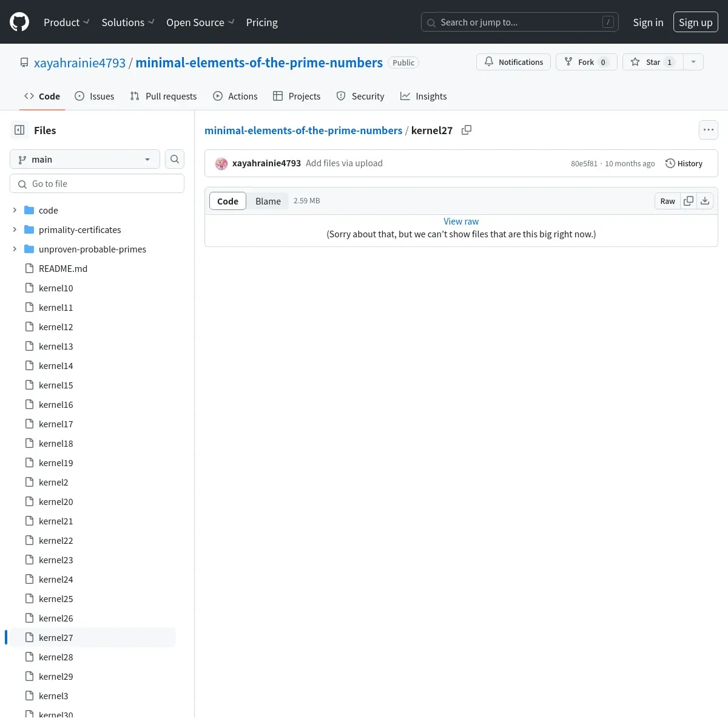Click Sign in
The image size is (728, 718).
[x=648, y=22]
